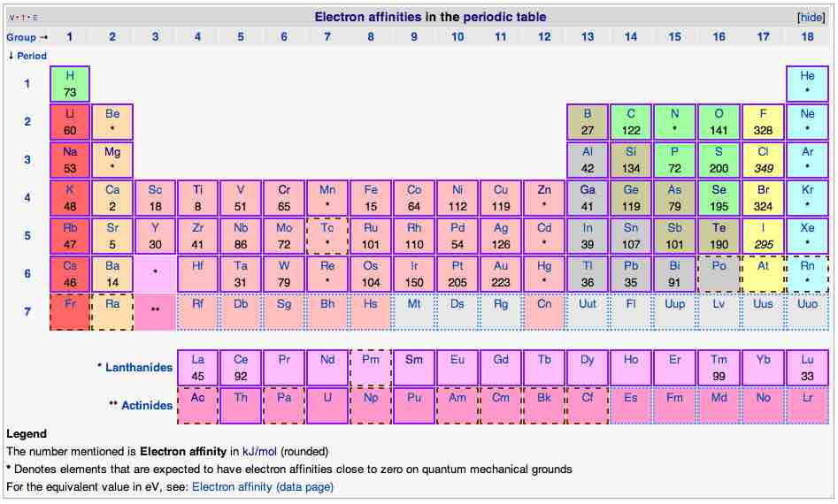Open the 'Electron affinity (data page)' link
838x504 pixels.
262,486
